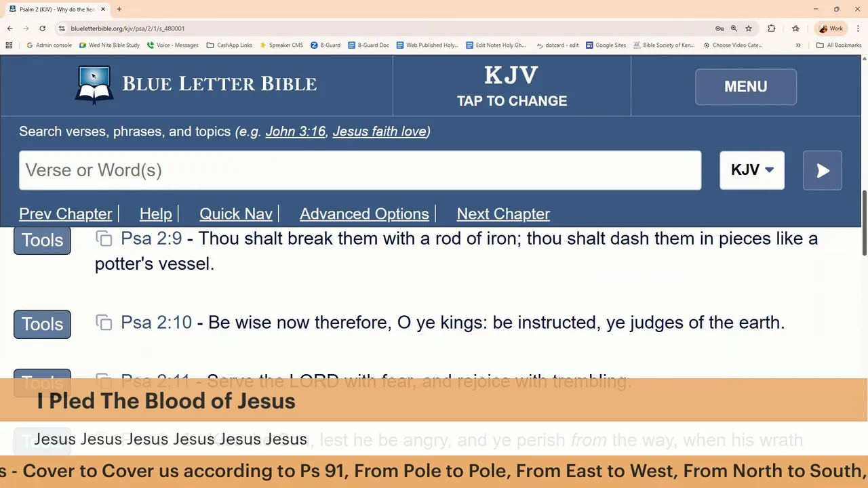
Task: Open the Work profile button
Action: pyautogui.click(x=831, y=28)
